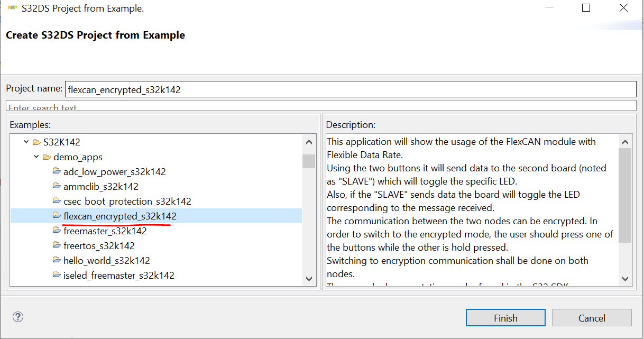Maximize the S32DS Project dialog window
Image resolution: width=644 pixels, height=339 pixels.
pyautogui.click(x=586, y=8)
